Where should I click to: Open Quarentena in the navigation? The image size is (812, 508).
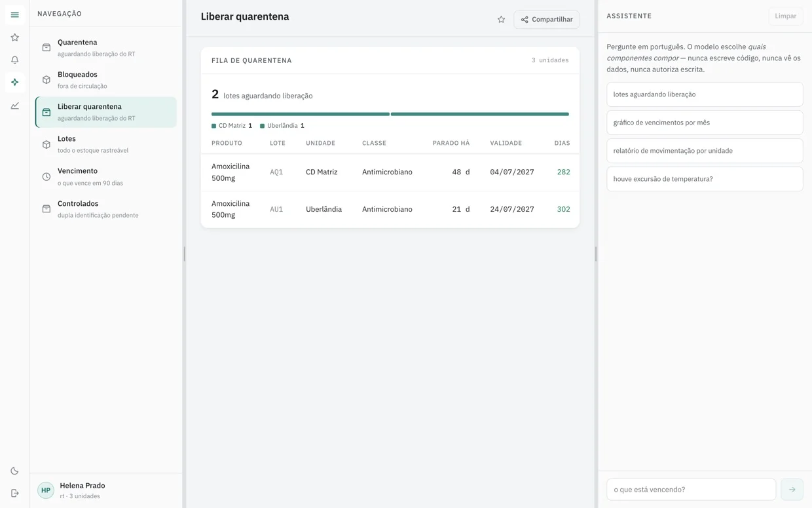pos(106,47)
